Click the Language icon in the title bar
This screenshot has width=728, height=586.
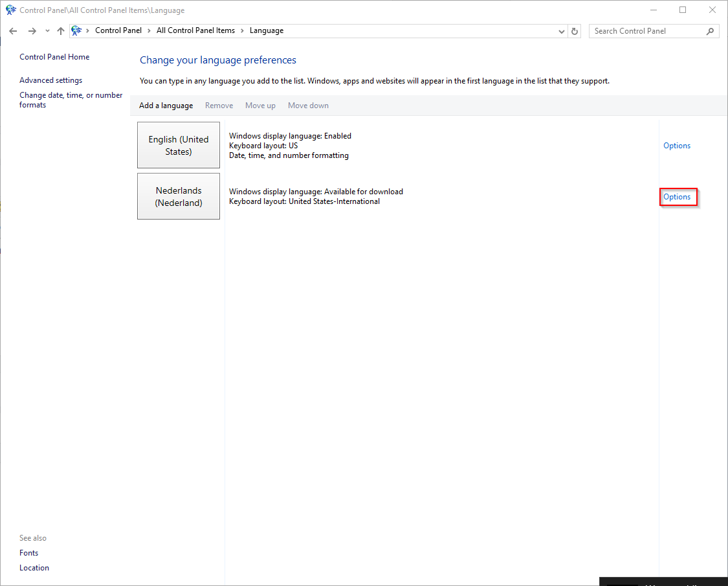tap(10, 10)
